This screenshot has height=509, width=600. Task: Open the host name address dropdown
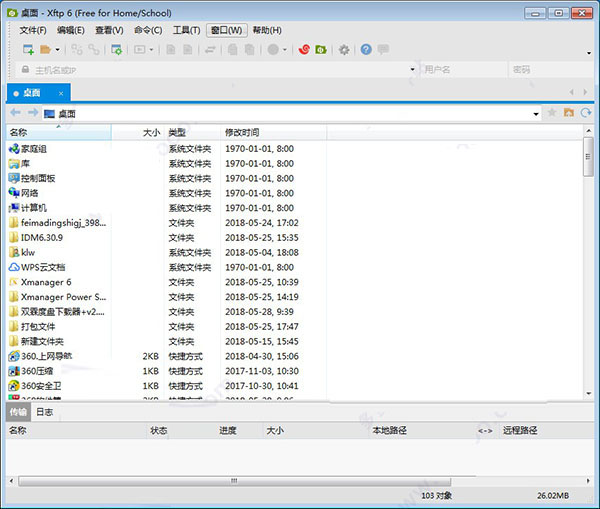click(412, 70)
